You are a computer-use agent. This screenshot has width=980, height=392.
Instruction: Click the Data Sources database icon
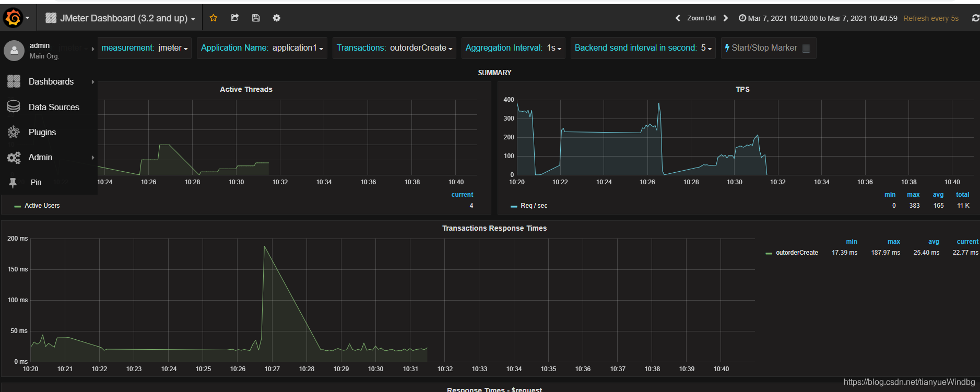pyautogui.click(x=14, y=106)
